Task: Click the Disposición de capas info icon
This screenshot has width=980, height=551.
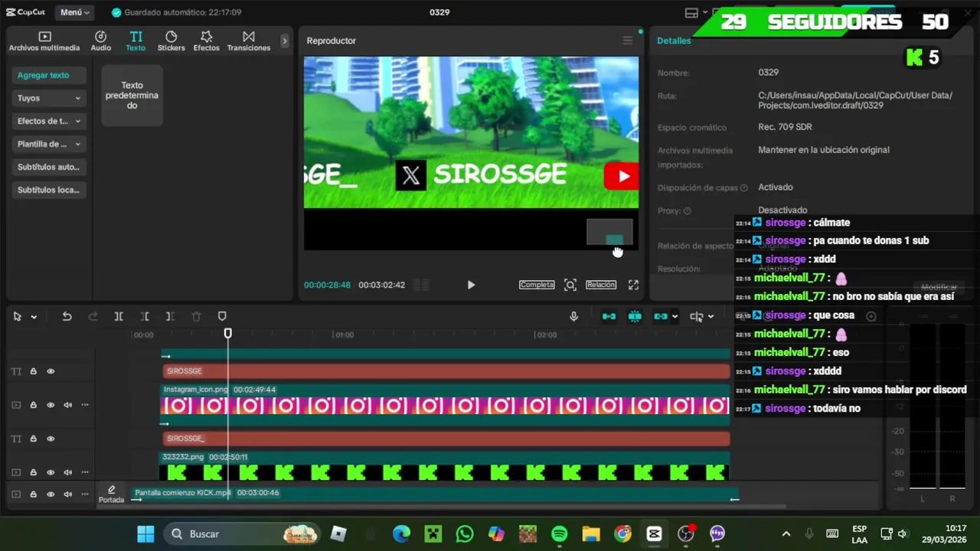Action: (743, 187)
